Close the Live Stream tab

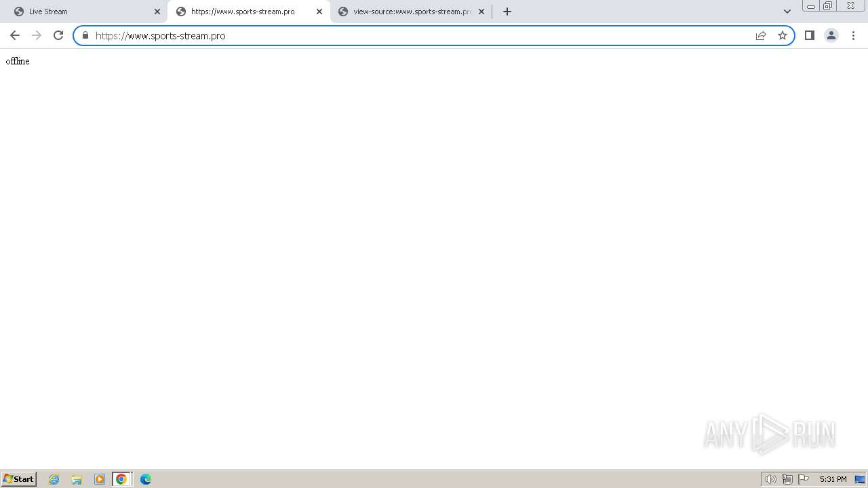157,12
